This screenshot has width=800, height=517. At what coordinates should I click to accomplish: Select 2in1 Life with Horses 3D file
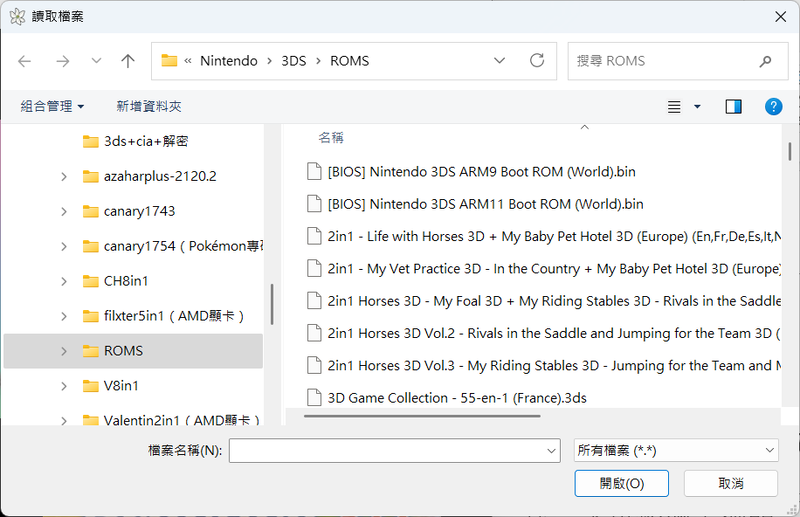(554, 236)
